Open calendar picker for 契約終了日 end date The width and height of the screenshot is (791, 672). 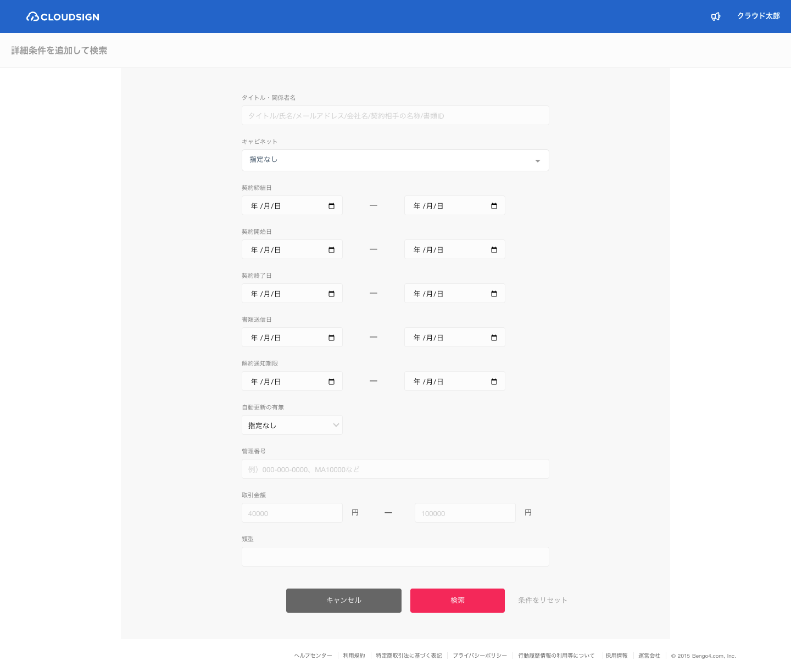[x=494, y=294]
